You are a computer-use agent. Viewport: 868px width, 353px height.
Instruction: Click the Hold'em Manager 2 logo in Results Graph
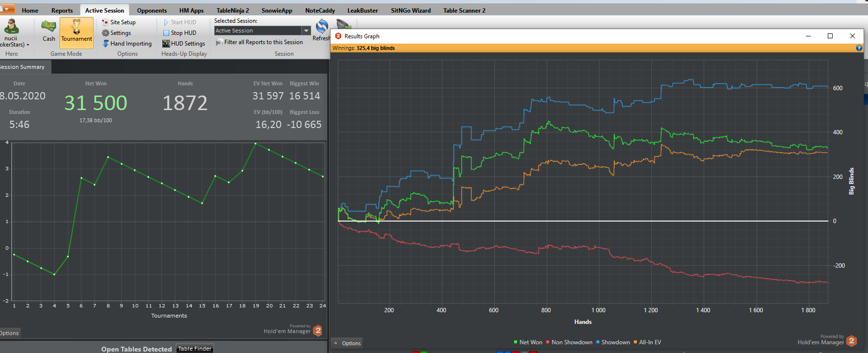point(852,341)
